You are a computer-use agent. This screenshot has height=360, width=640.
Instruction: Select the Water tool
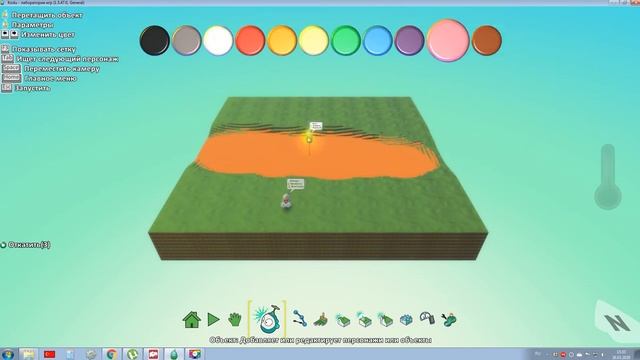[x=406, y=320]
